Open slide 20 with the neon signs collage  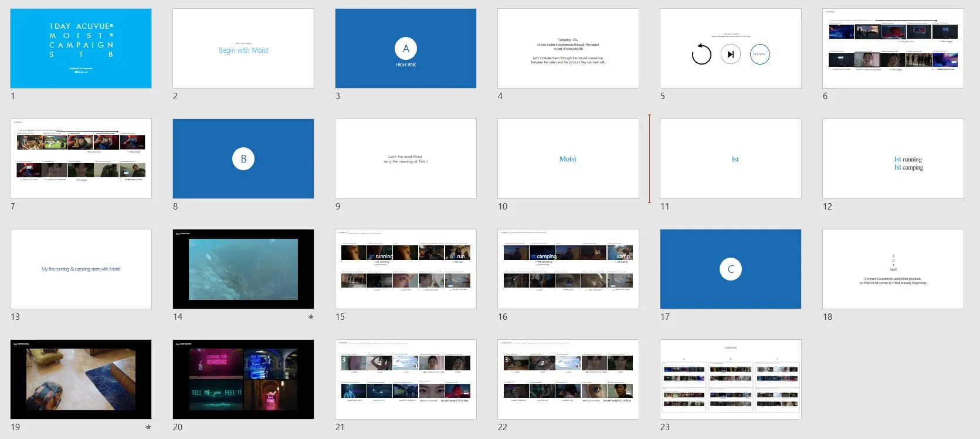[x=243, y=380]
